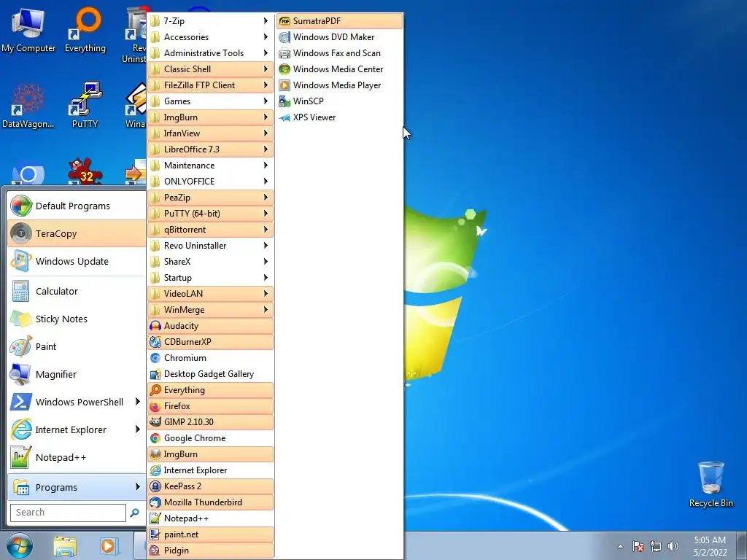Open WinSCP from the programs list

339,101
